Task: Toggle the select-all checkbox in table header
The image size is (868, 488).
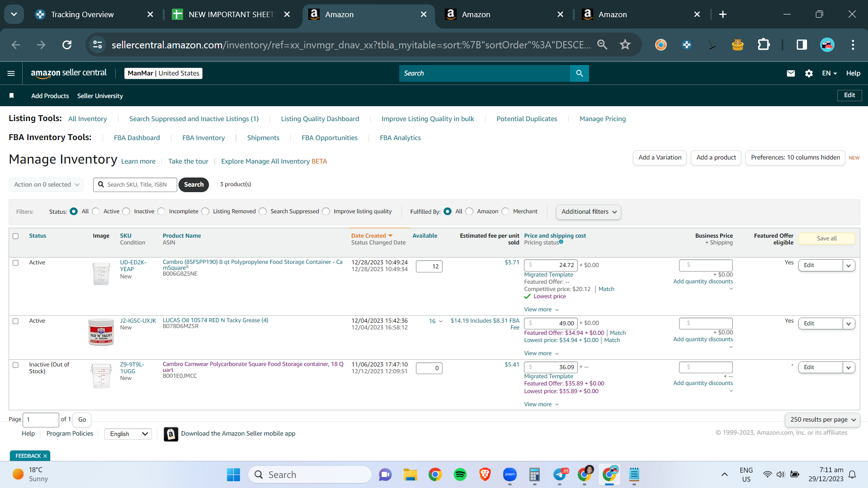Action: (x=16, y=236)
